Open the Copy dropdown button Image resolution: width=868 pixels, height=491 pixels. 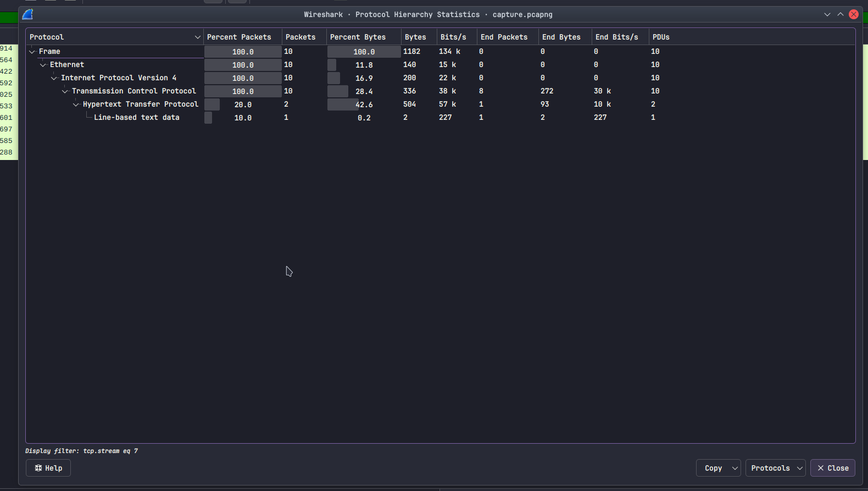coord(719,468)
